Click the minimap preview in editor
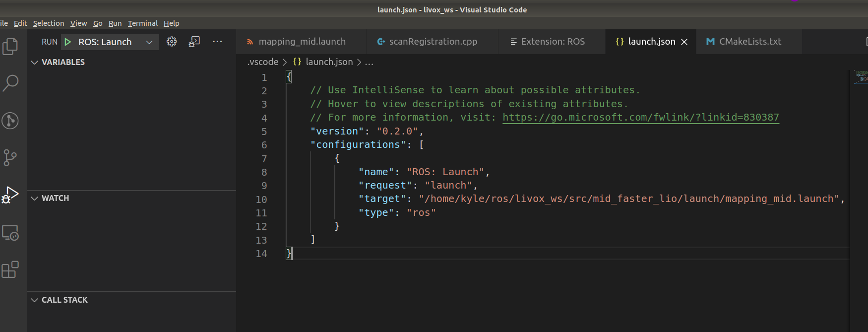Viewport: 868px width, 332px height. [x=861, y=76]
